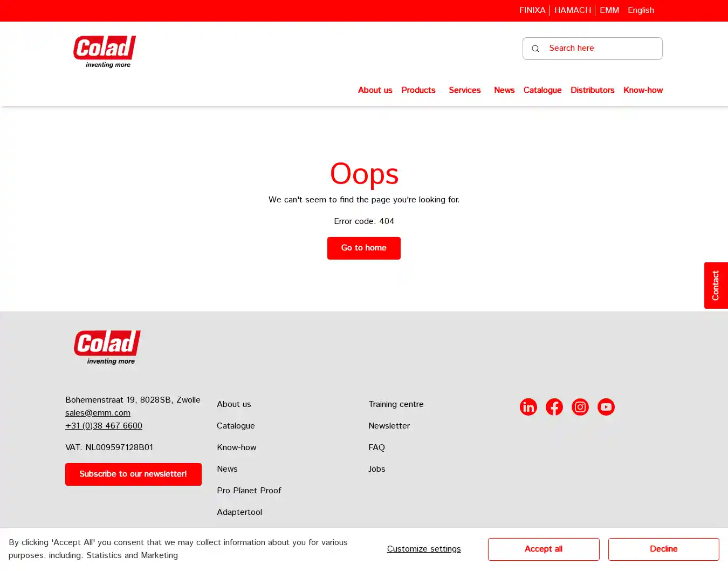Open Customize settings for cookies
This screenshot has height=571, width=728.
coord(424,549)
